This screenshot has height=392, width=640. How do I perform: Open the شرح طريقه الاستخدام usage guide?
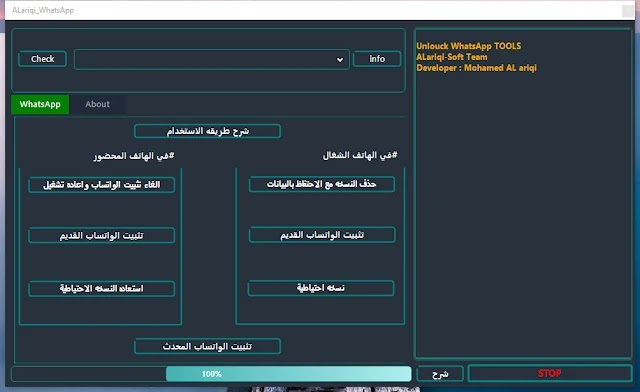tap(207, 131)
